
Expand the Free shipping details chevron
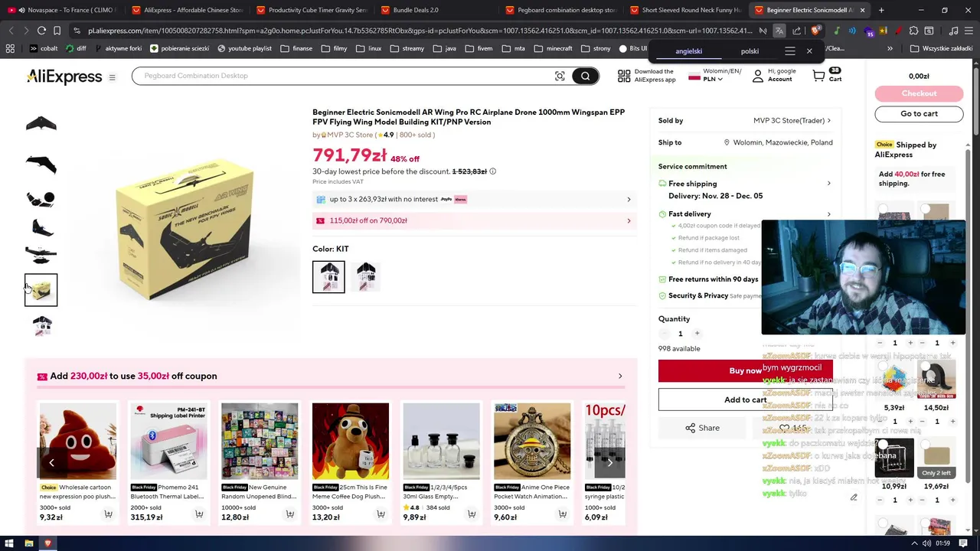[828, 184]
